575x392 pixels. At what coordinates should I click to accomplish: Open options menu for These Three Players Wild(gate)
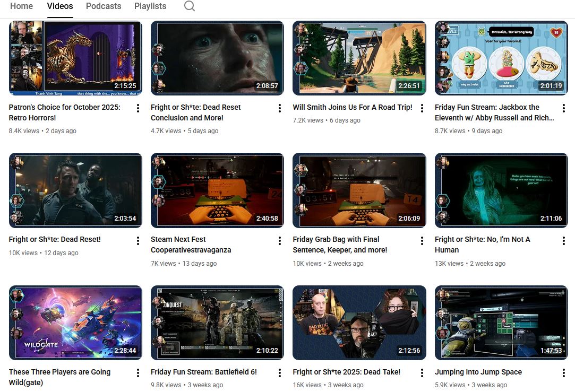pyautogui.click(x=138, y=373)
